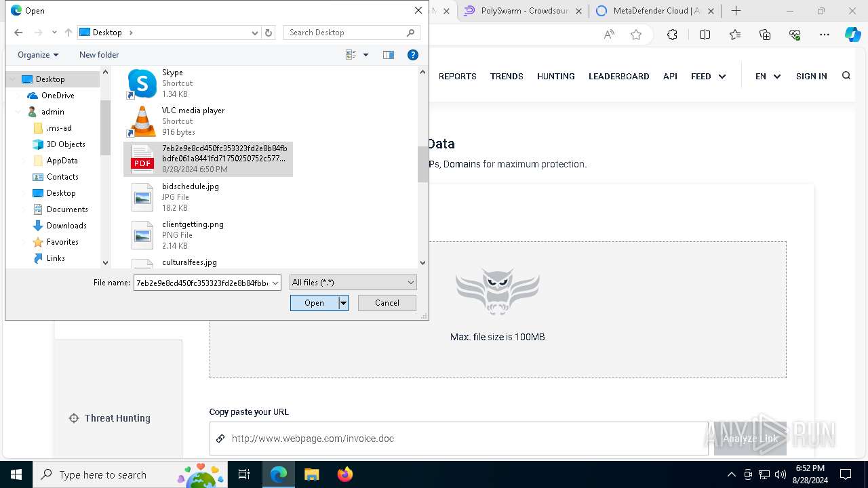Switch to MetaDefender Cloud tab
Screen dimensions: 868x488
click(655, 11)
